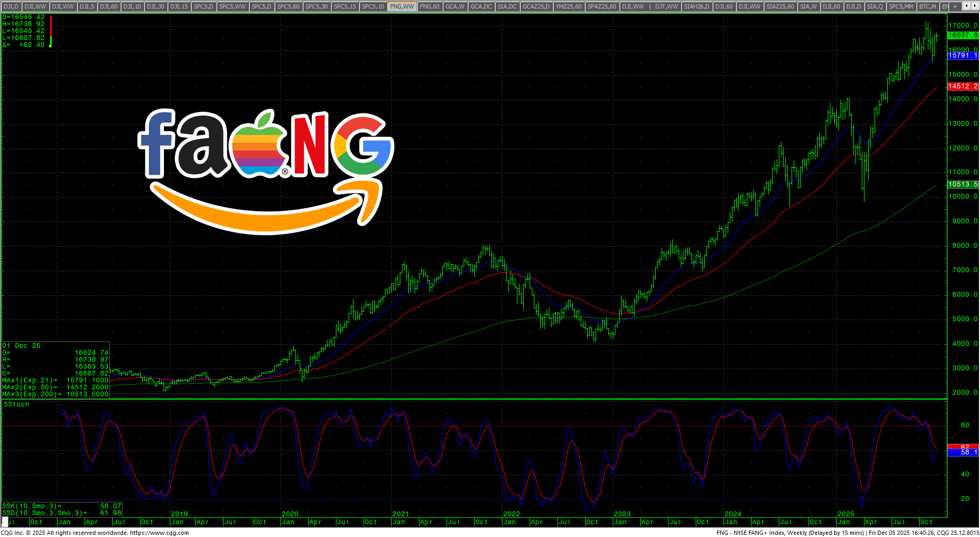The width and height of the screenshot is (980, 537).
Task: Select the YMZ25,60 tab
Action: (x=569, y=6)
